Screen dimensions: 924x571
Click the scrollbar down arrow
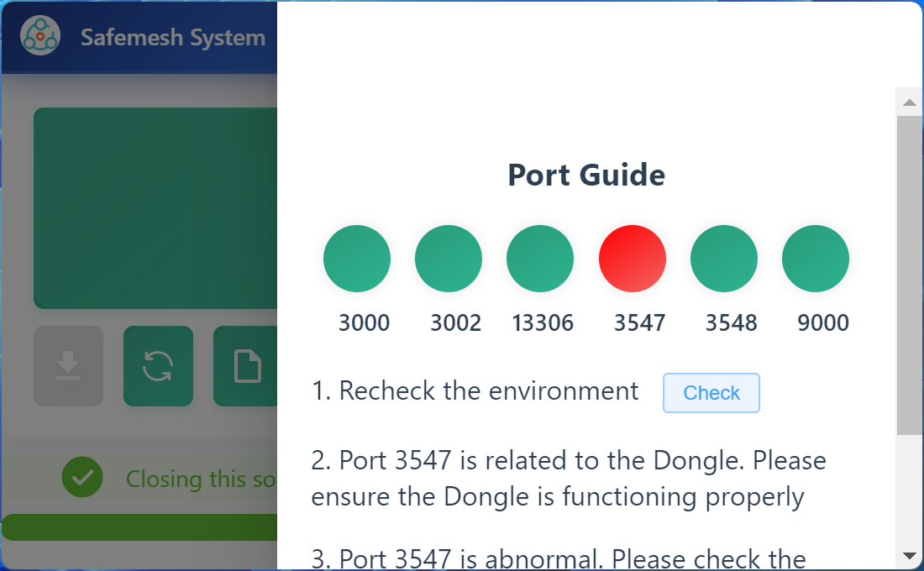[909, 555]
